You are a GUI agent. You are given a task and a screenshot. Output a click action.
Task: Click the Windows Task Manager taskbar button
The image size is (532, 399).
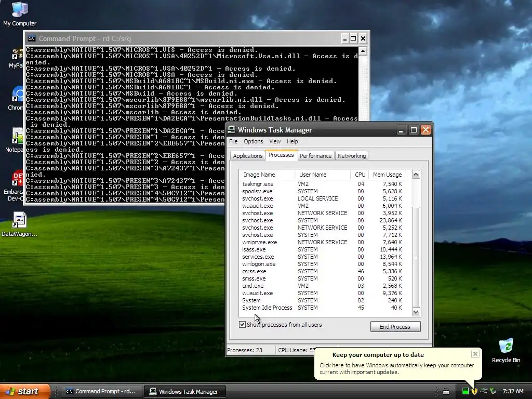tap(184, 392)
